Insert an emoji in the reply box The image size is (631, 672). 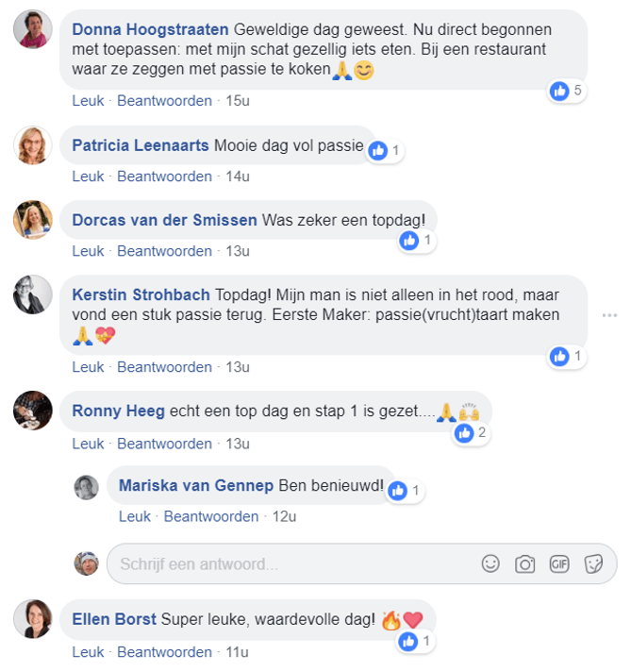[x=490, y=563]
